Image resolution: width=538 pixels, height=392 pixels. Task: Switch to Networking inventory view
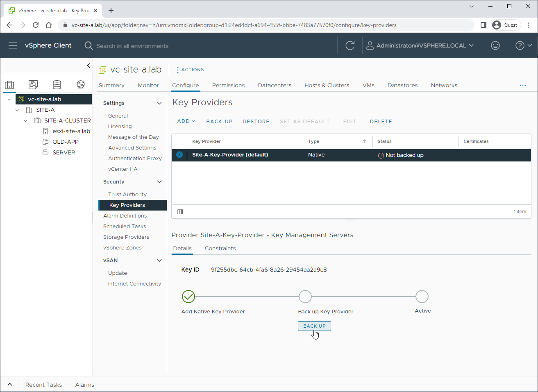[81, 85]
